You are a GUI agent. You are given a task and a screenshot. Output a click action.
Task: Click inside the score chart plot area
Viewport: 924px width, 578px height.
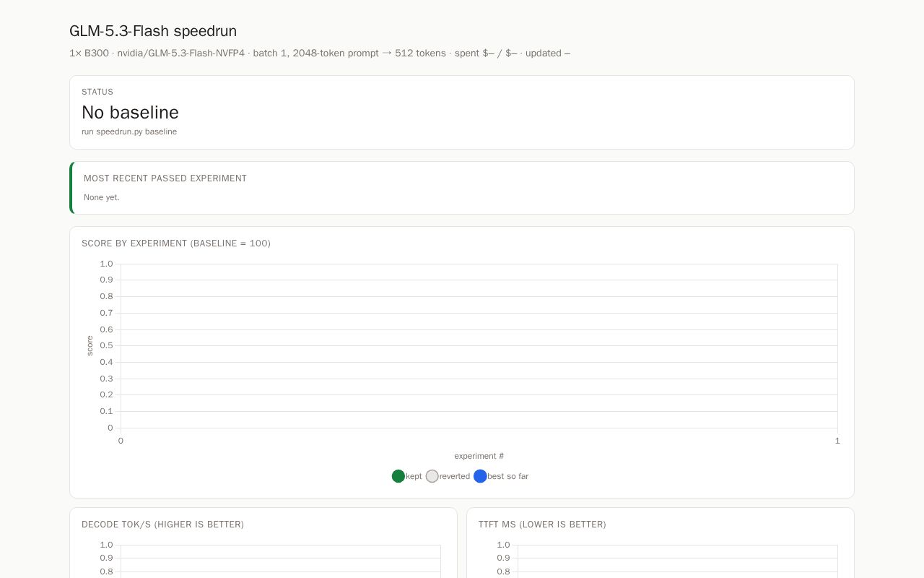coord(479,346)
